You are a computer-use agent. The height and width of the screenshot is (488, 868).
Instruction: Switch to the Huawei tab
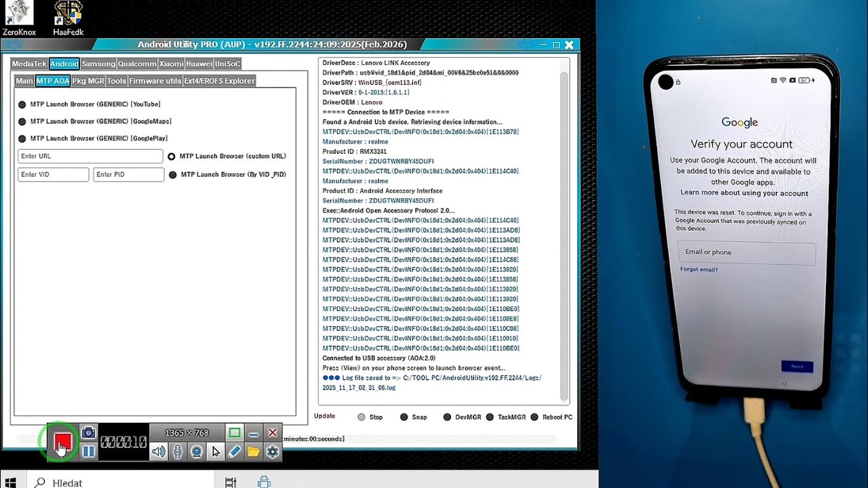pos(199,64)
